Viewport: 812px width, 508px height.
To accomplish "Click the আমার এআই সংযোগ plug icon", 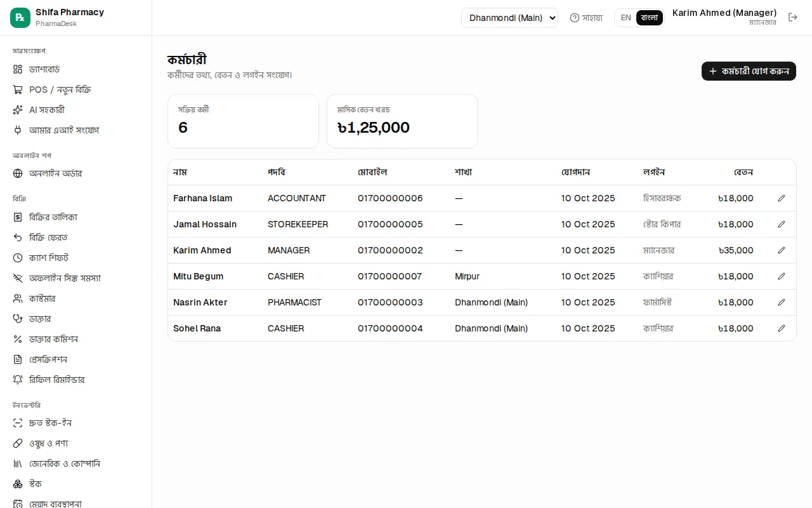I will [x=18, y=130].
